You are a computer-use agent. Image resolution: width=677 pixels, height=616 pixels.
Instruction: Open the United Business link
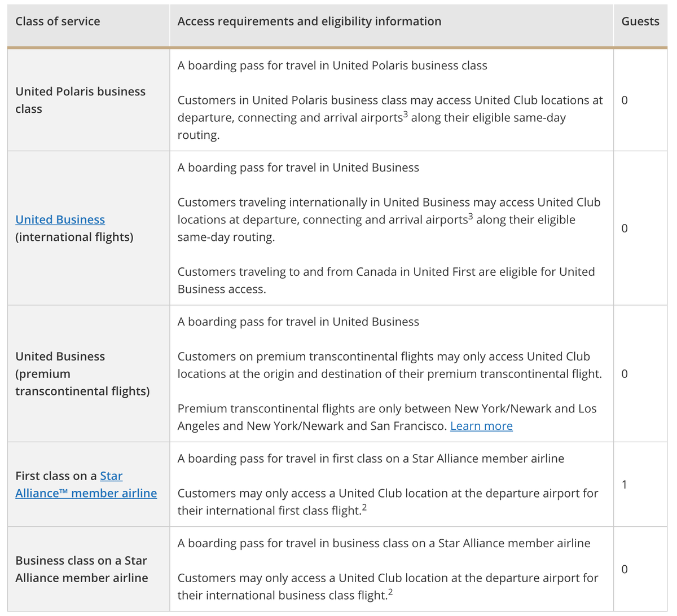(x=60, y=219)
